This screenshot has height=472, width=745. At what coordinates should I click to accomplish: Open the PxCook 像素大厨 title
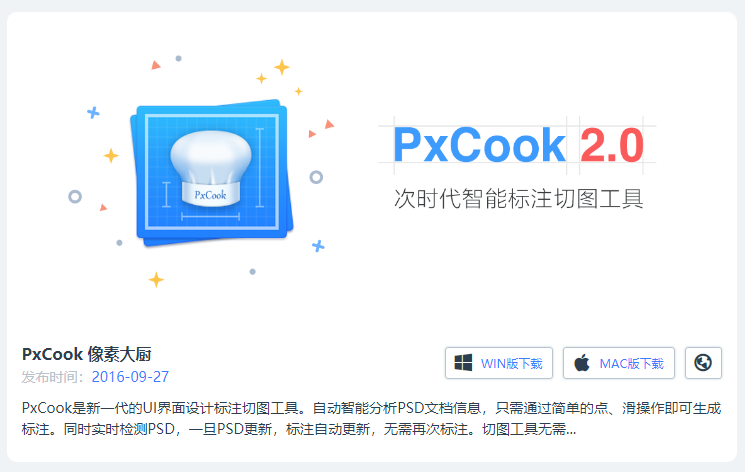pos(86,354)
